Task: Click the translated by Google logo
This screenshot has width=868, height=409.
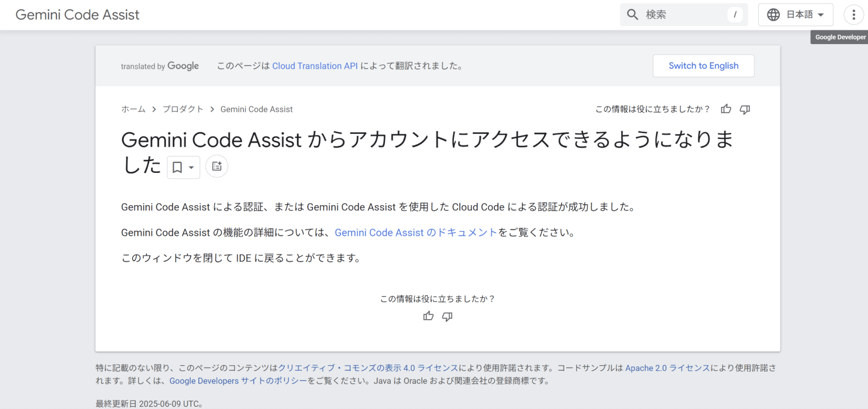Action: point(160,66)
